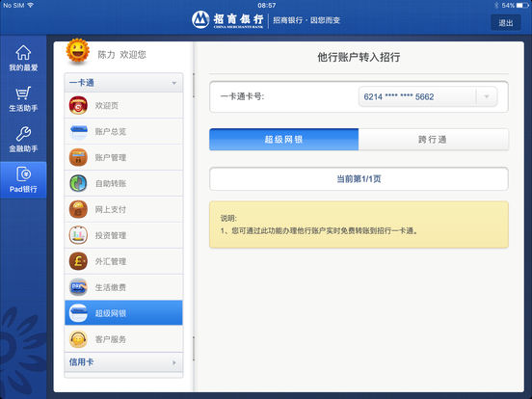Image resolution: width=532 pixels, height=399 pixels.
Task: Click the 说明 note heading
Action: (x=228, y=218)
